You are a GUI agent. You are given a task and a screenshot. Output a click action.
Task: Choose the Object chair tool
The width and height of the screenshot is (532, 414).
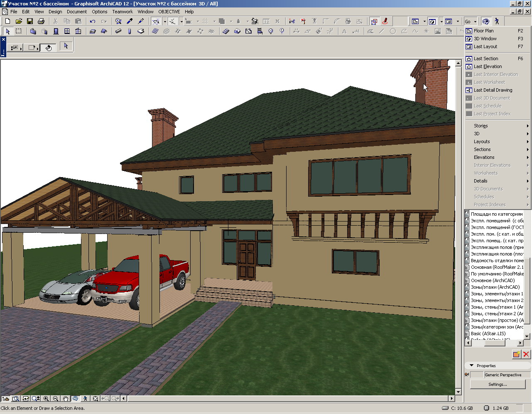click(260, 31)
